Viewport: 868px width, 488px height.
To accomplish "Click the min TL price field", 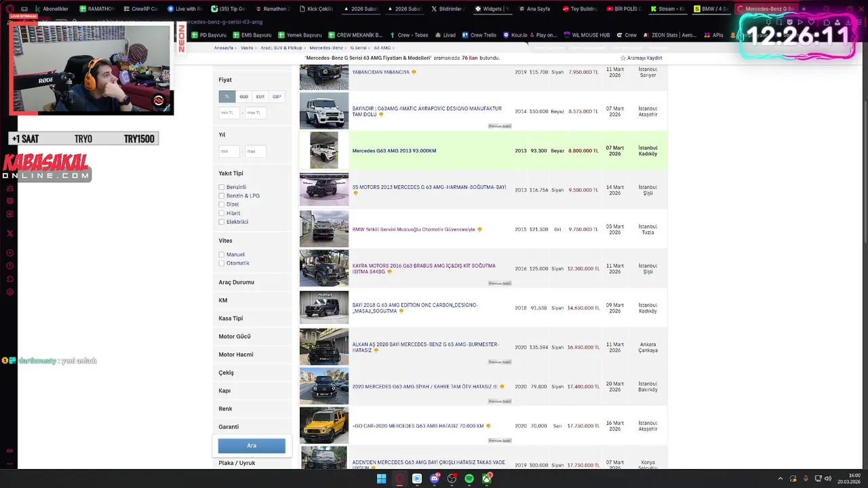I will [x=229, y=113].
